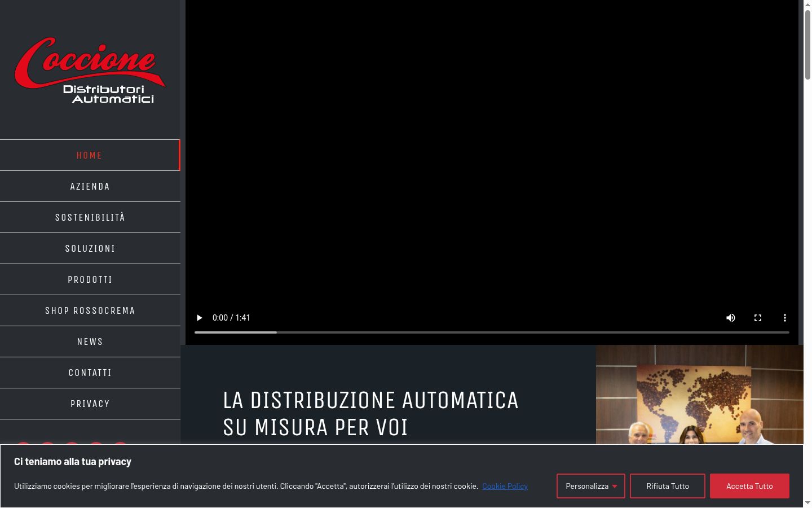This screenshot has width=812, height=508.
Task: Click the page vertical scrollbar thumb
Action: (807, 45)
